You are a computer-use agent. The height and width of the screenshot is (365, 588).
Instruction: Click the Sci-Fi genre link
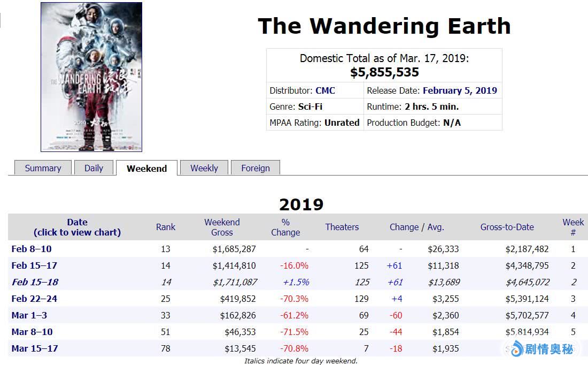coord(310,107)
